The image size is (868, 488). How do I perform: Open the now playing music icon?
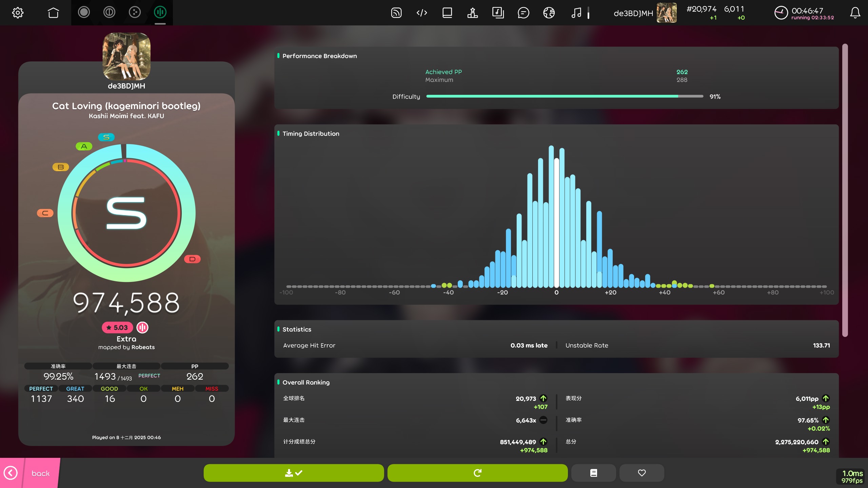click(x=576, y=13)
